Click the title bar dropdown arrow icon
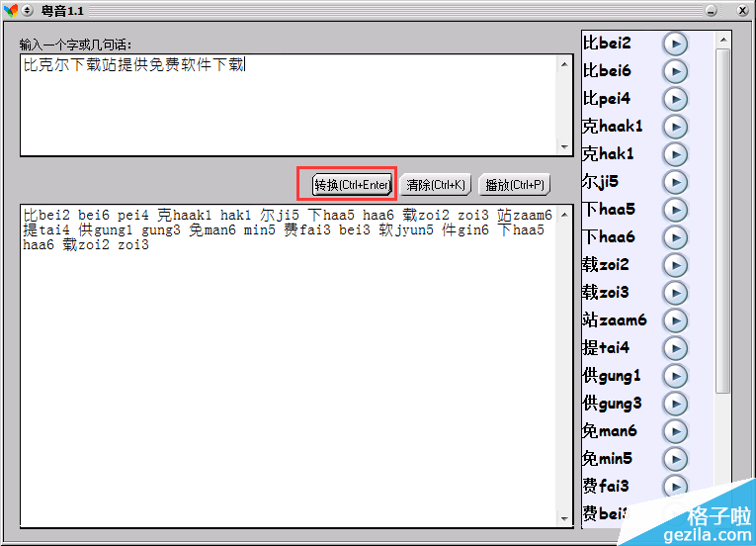 [28, 10]
